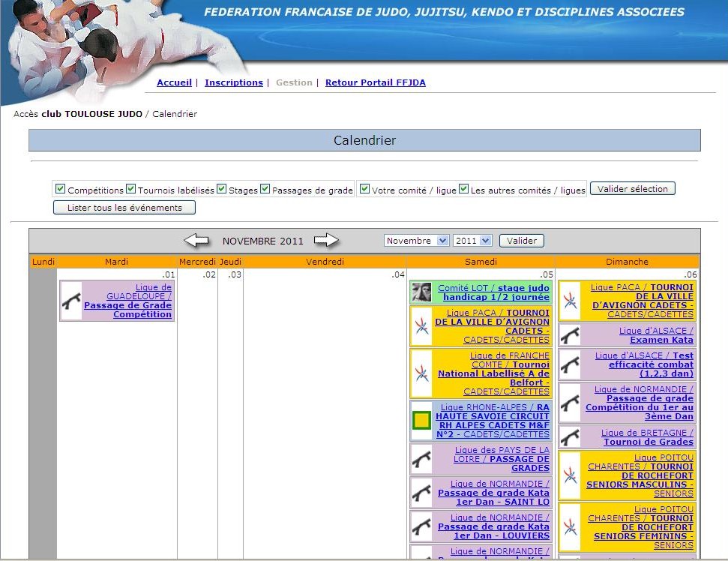Toggle the Stages checkbox

click(x=222, y=189)
